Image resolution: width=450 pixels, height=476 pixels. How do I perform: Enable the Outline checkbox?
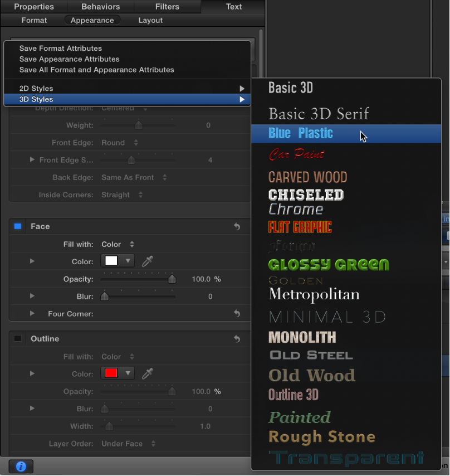(x=17, y=338)
